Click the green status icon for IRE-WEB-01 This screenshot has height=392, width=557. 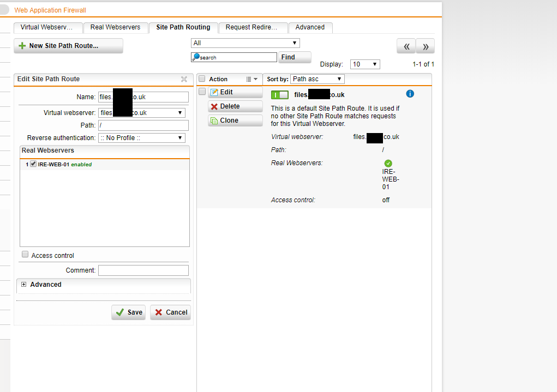pos(388,164)
